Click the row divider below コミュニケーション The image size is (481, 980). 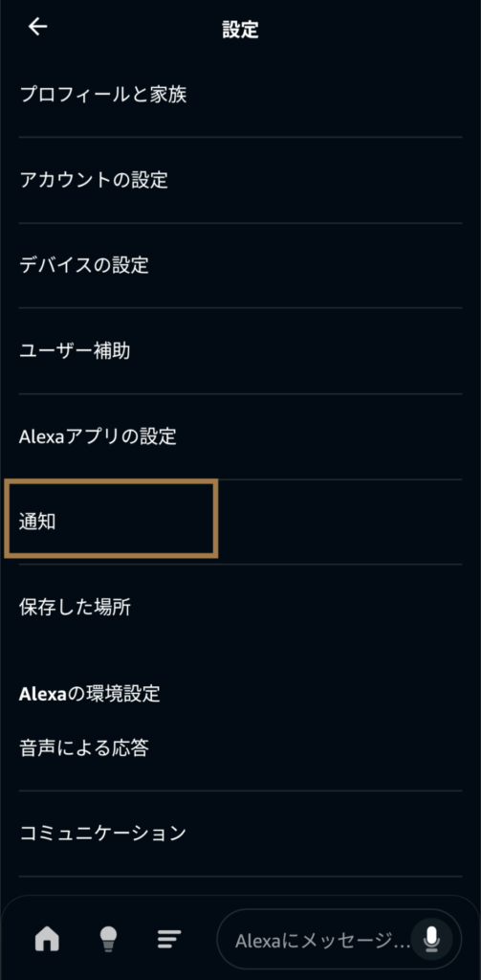coord(241,877)
